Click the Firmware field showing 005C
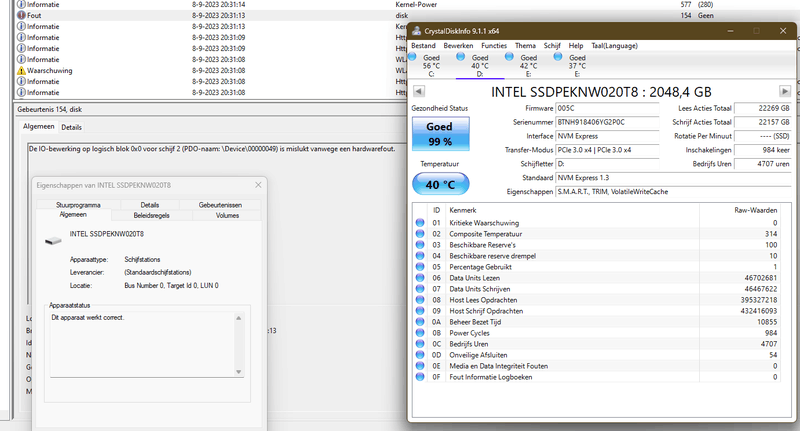The image size is (800, 431). tap(607, 108)
